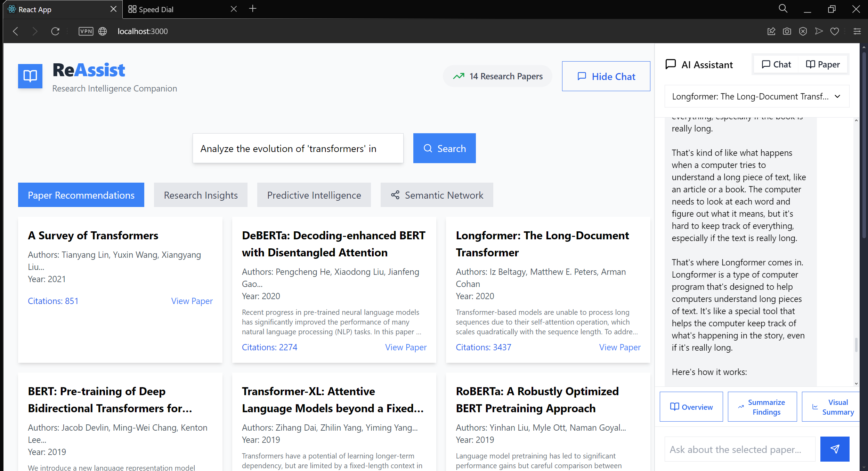Open the browser snapshot camera icon
The width and height of the screenshot is (868, 471).
click(x=787, y=31)
